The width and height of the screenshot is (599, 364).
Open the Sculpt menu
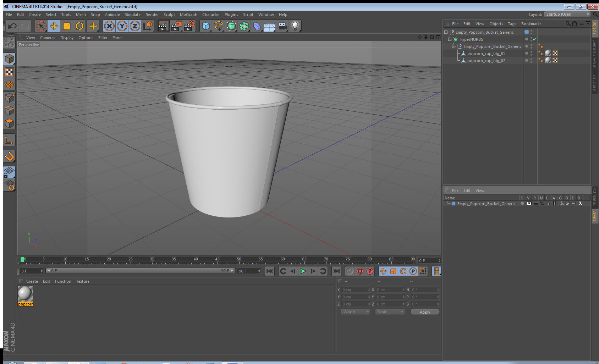pos(169,15)
